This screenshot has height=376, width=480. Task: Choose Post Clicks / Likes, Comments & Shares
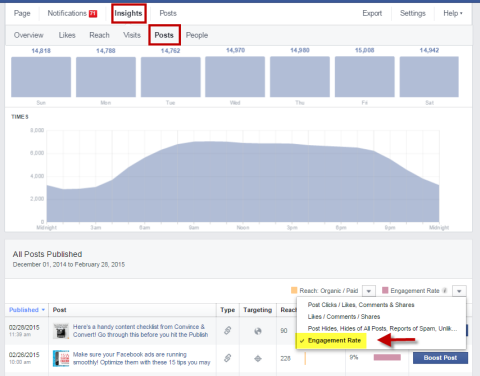pos(361,305)
